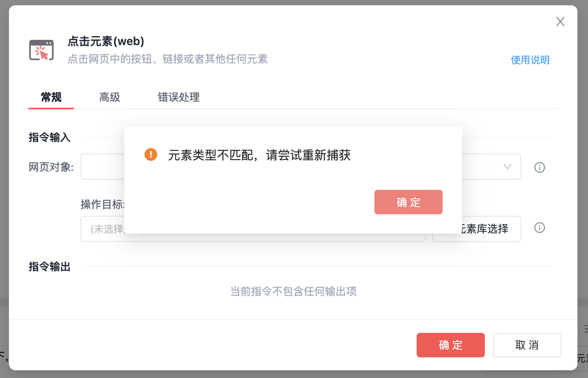The height and width of the screenshot is (378, 588).
Task: Cancel the dialog with 取消
Action: [x=527, y=345]
